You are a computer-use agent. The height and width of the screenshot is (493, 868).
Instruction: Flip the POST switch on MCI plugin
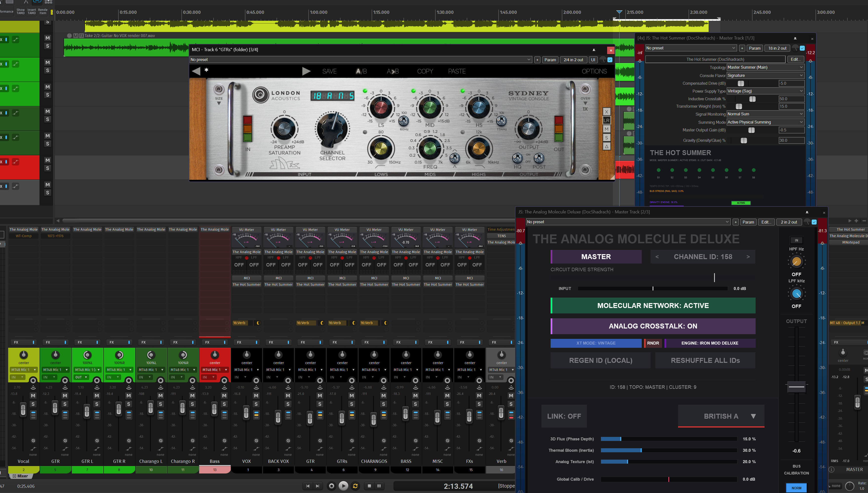pyautogui.click(x=538, y=158)
